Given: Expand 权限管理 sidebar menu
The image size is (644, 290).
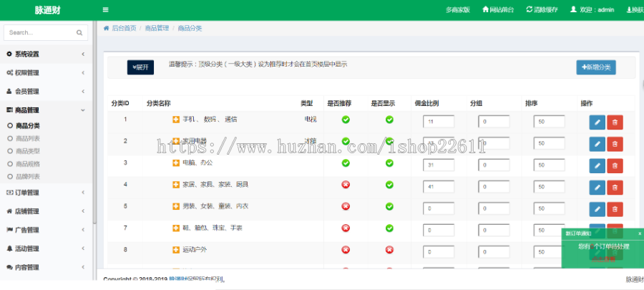Looking at the screenshot, I should (47, 73).
